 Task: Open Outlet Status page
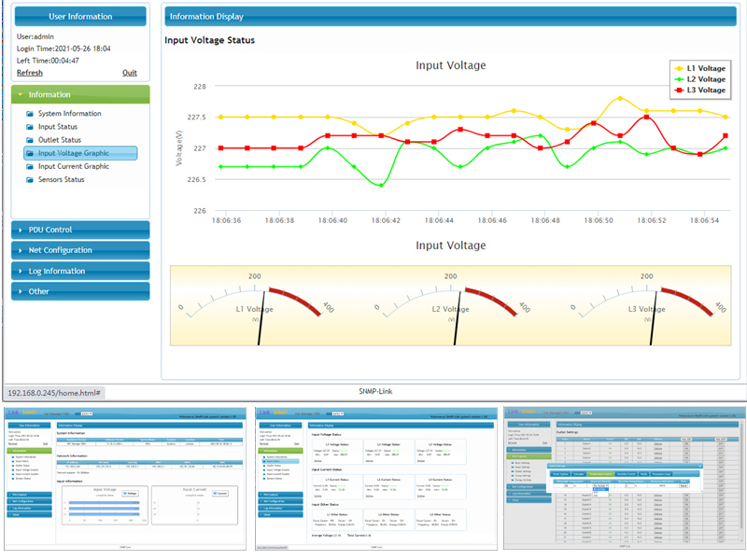tap(72, 140)
